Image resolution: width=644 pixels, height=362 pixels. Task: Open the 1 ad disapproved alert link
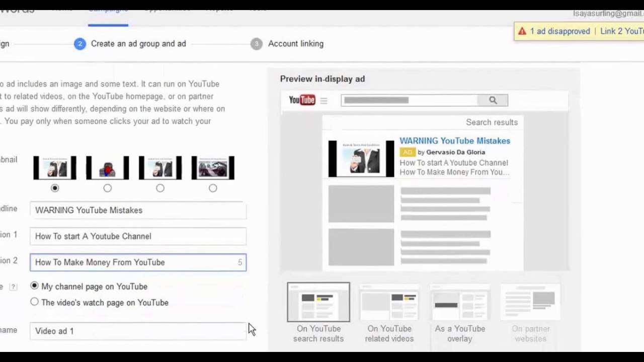coord(560,31)
